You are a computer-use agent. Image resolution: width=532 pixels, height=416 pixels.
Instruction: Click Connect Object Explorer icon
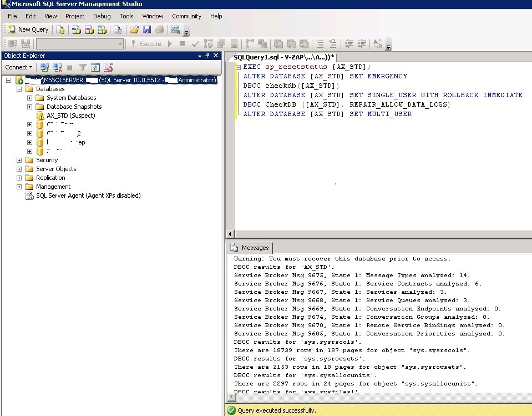tap(44, 67)
